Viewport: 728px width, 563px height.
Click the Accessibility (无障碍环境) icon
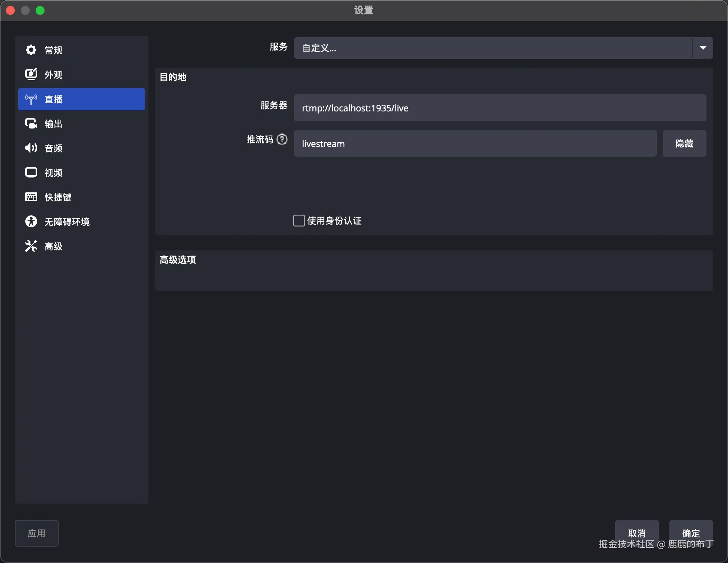coord(31,221)
